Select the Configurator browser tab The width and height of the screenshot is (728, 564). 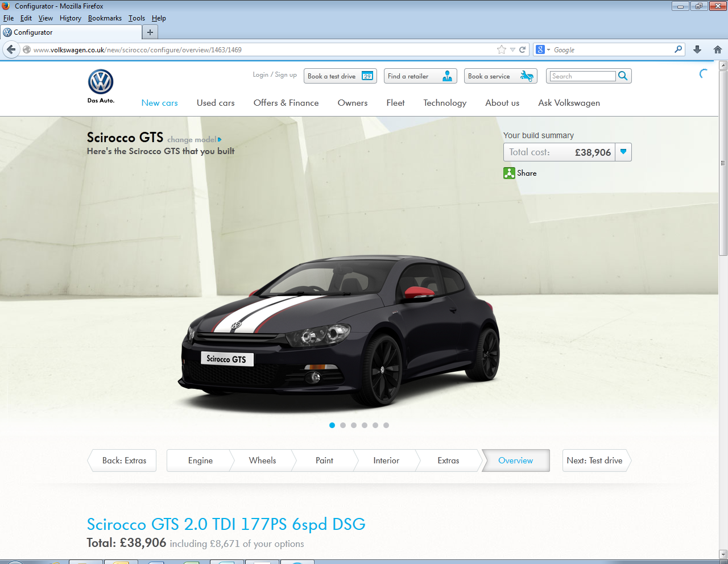70,32
